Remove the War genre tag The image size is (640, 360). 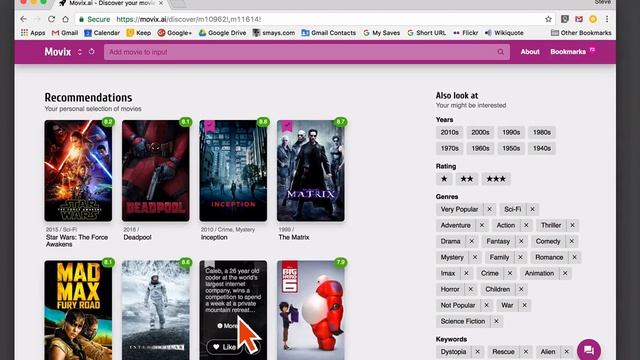524,305
